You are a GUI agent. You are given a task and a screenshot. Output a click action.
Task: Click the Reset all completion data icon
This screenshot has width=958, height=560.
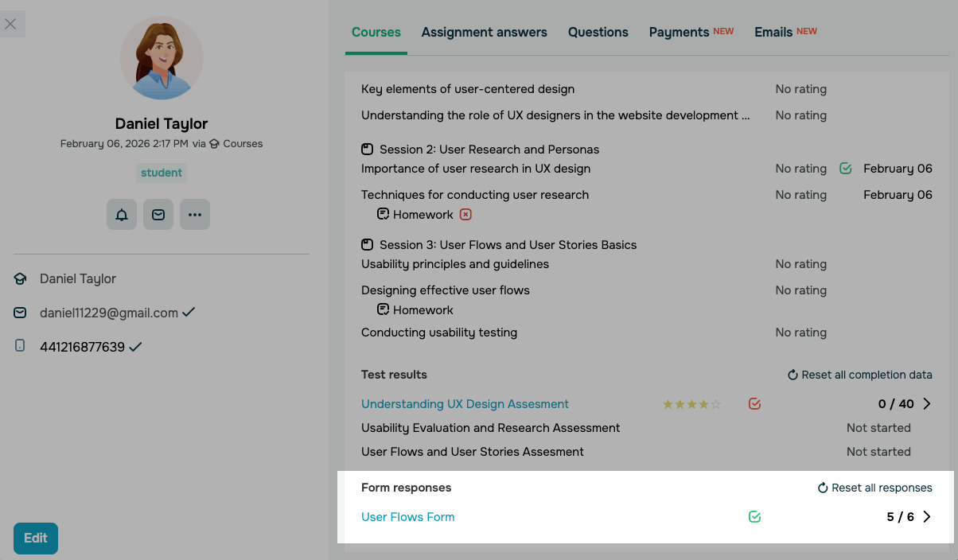point(792,375)
